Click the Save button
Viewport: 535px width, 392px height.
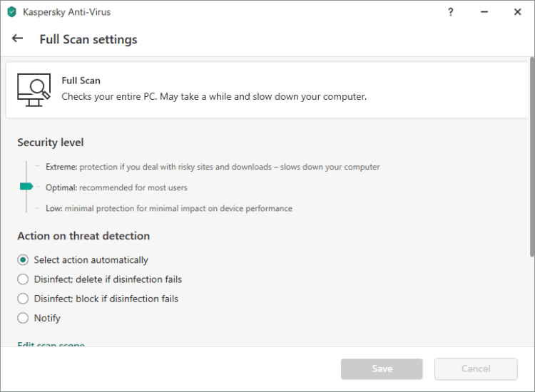(382, 369)
